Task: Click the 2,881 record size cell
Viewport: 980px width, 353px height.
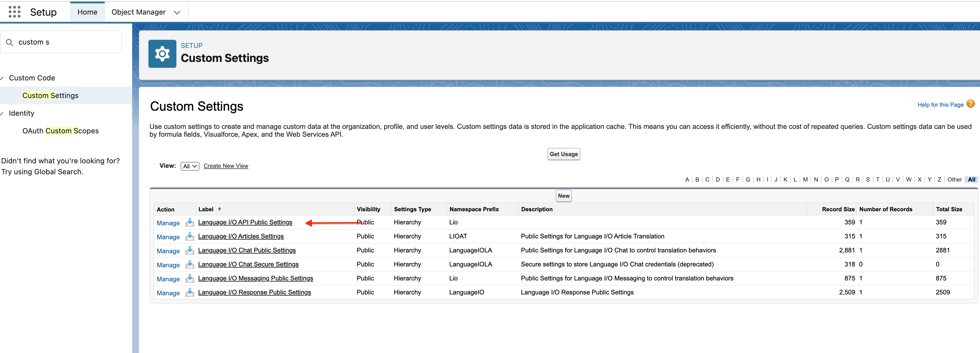Action: click(847, 250)
